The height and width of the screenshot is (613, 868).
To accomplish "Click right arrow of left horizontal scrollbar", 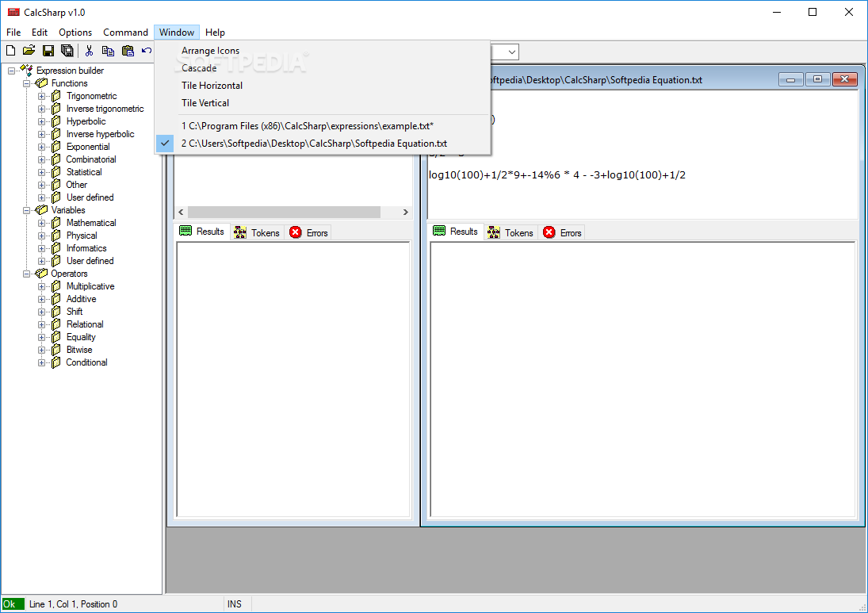I will tap(406, 212).
